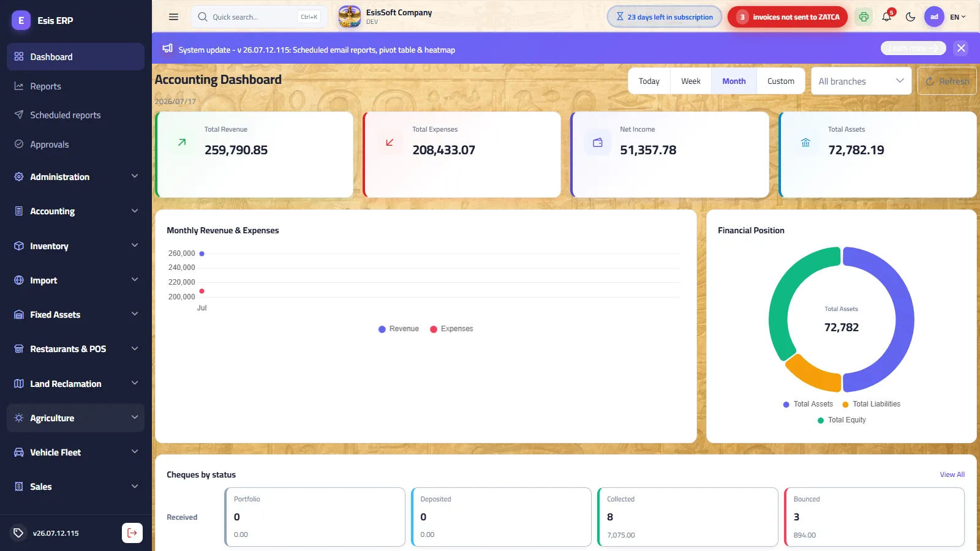Screen dimensions: 980x551
Task: Open the Bounced cheques card
Action: 875,517
